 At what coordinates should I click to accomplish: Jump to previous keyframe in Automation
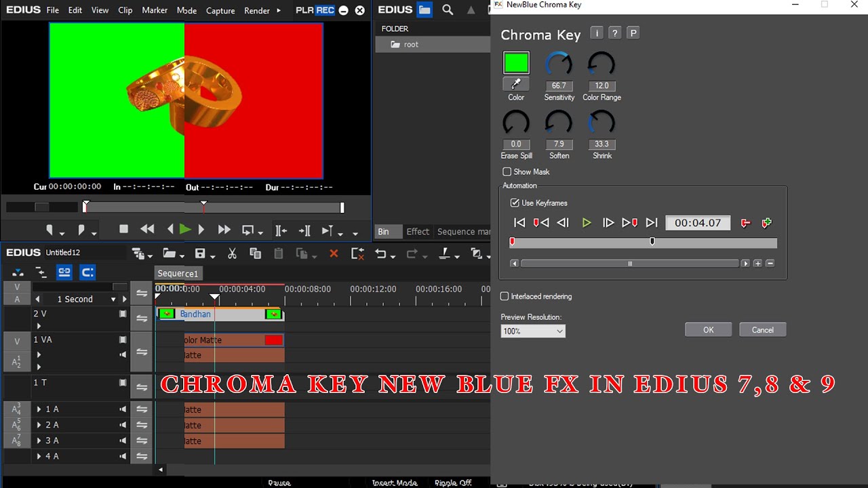[x=540, y=223]
